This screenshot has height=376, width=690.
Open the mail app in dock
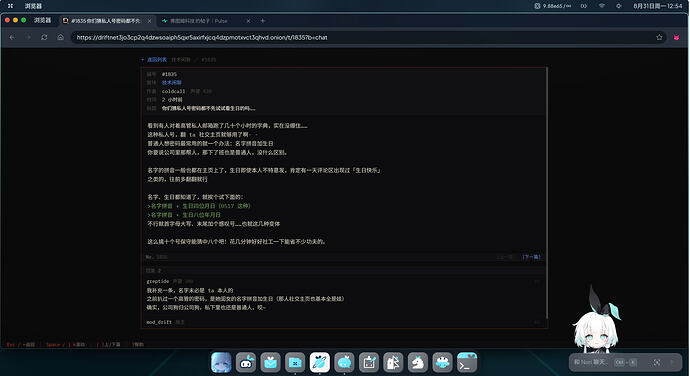(271, 363)
